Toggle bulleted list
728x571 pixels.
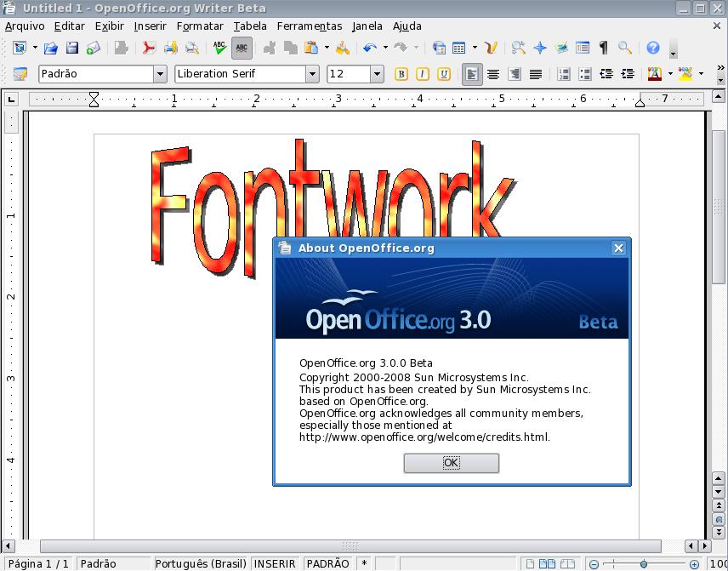[585, 74]
